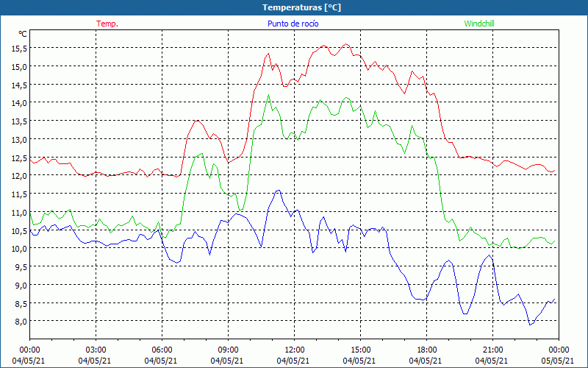Click the 06:00 time axis label
The width and height of the screenshot is (588, 368).
point(162,350)
